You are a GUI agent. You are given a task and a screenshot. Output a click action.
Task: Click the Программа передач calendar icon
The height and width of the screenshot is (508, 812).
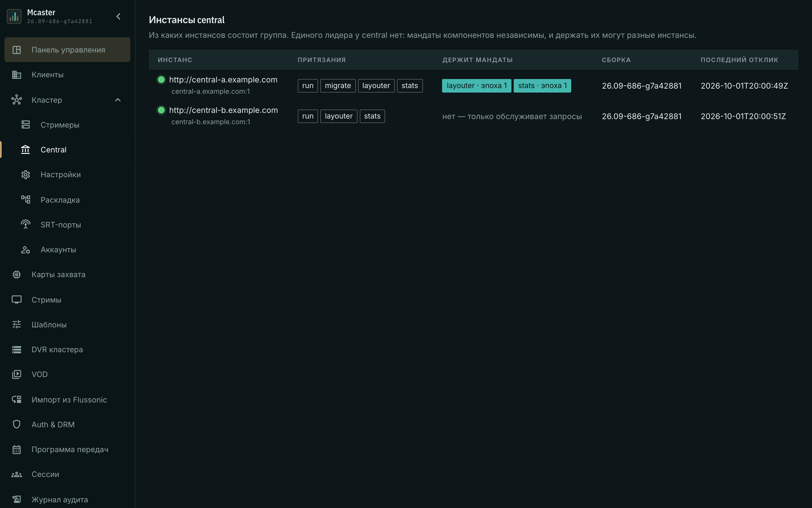(16, 449)
